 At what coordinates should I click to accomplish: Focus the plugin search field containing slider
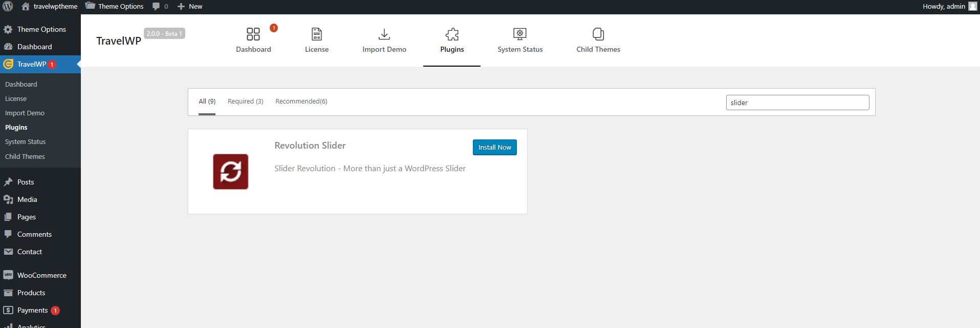pyautogui.click(x=797, y=102)
